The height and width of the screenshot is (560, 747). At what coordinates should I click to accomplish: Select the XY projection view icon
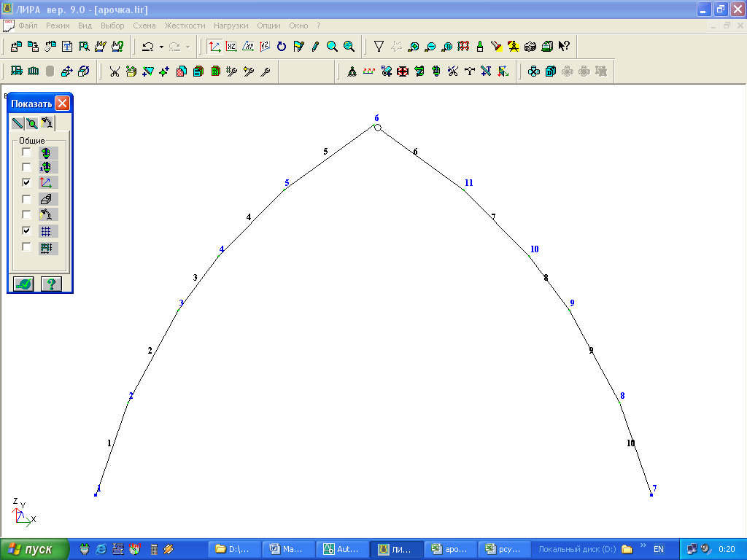248,46
